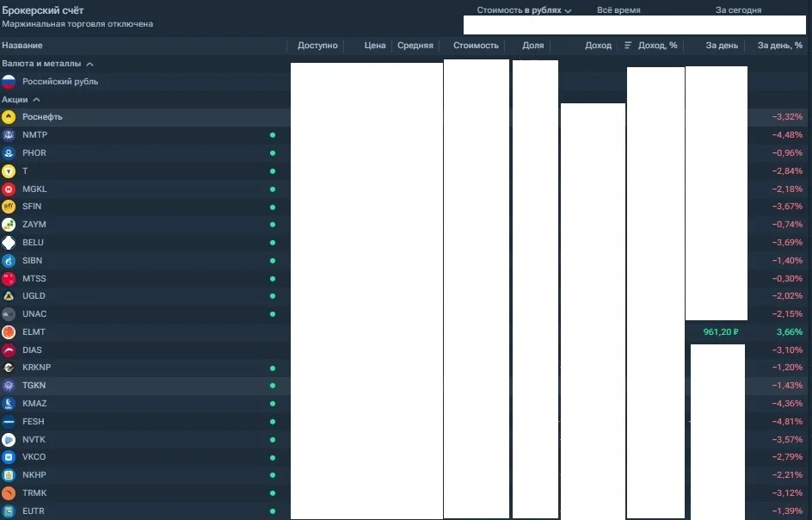
Task: Sort by the Доступно column header
Action: (x=317, y=46)
